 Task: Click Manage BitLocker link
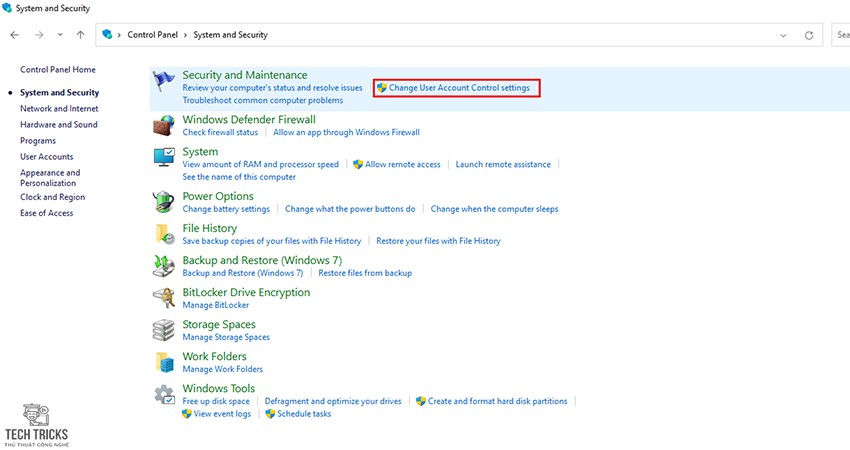216,305
